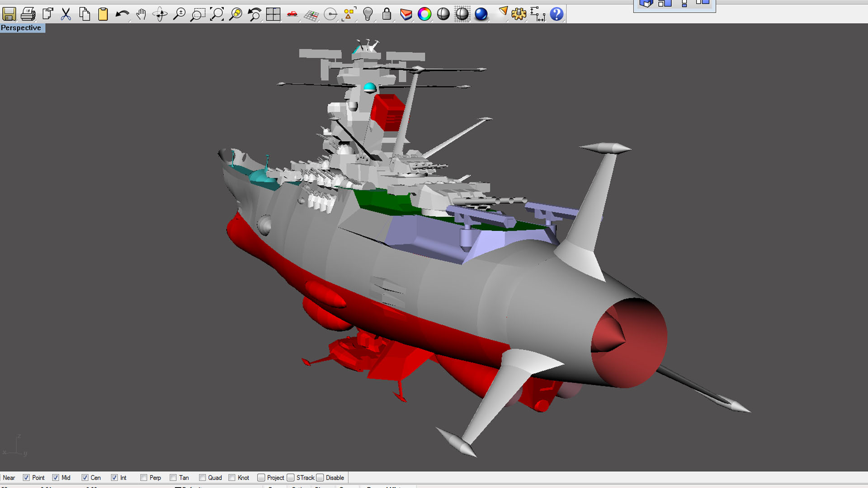Click the Save file icon

pos(9,14)
